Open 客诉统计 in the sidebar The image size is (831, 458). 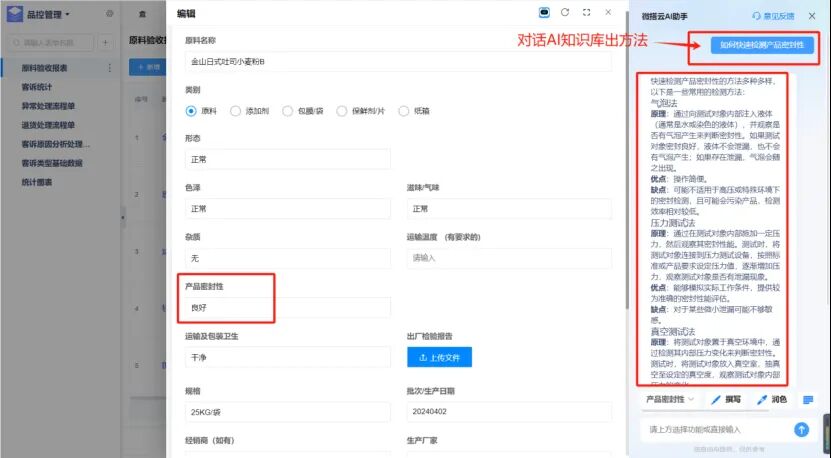tap(37, 87)
